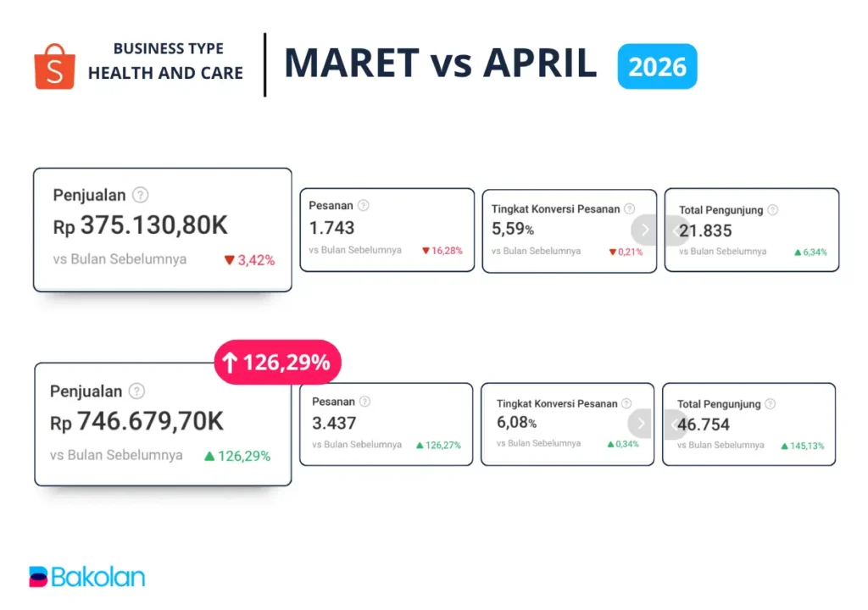Click the Shopee shopping bag logo
The width and height of the screenshot is (868, 610).
click(x=54, y=67)
